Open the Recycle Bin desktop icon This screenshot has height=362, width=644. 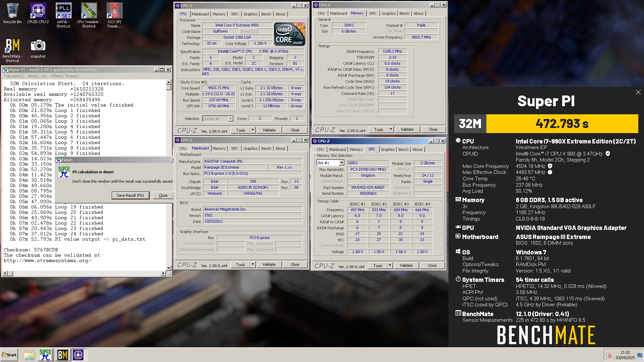(x=12, y=13)
